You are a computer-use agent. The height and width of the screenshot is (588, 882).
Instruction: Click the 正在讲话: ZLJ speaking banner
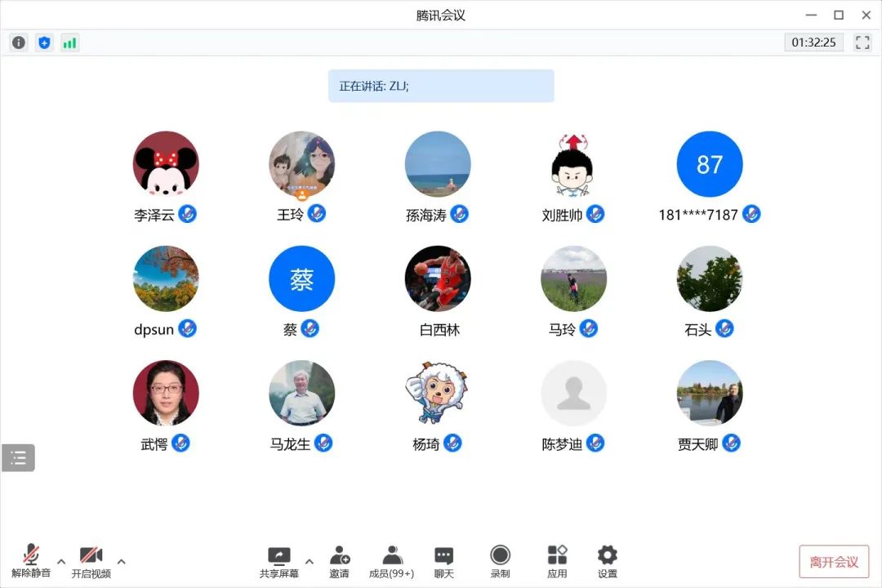(x=441, y=86)
